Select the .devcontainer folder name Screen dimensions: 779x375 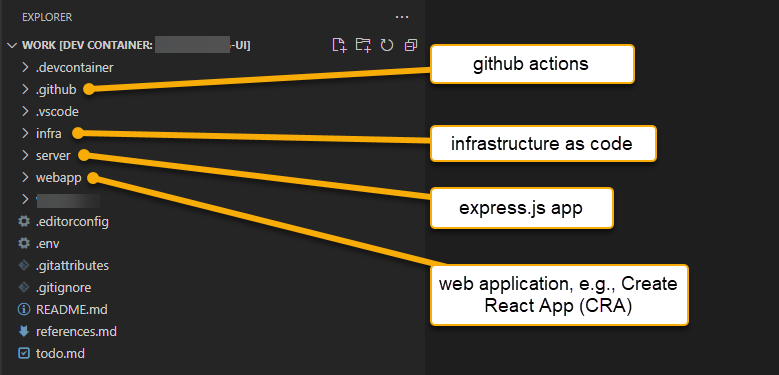point(75,67)
